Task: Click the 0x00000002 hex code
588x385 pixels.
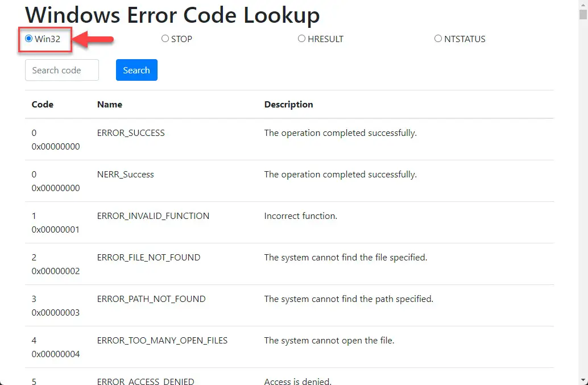Action: [x=56, y=271]
